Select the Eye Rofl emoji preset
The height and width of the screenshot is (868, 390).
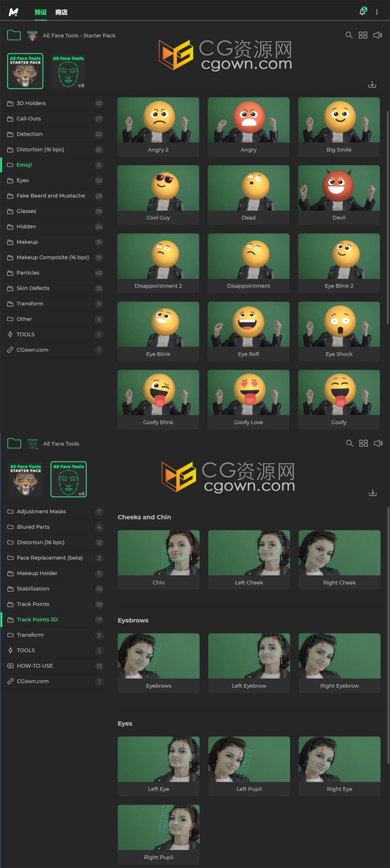pyautogui.click(x=249, y=331)
